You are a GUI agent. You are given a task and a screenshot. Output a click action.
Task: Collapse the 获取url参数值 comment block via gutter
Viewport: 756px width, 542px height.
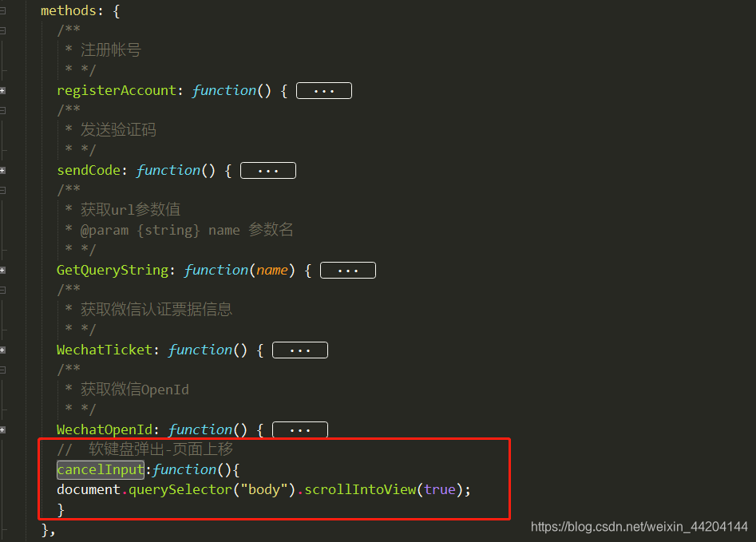3,191
